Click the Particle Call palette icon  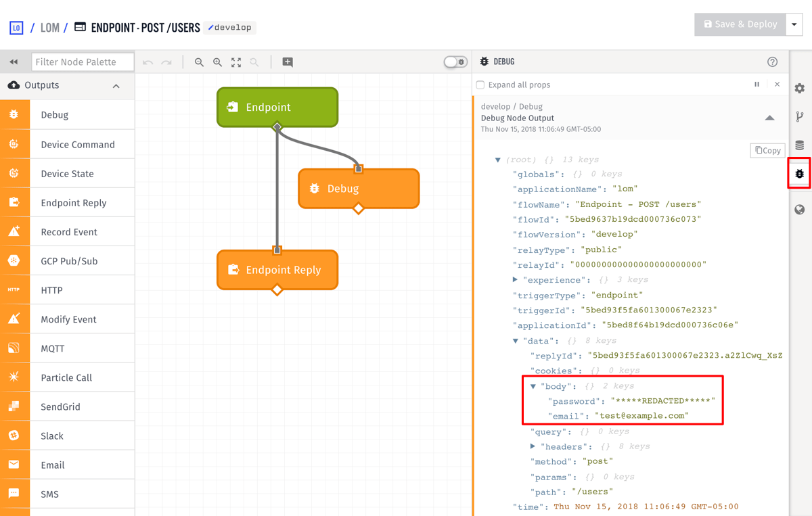pos(14,377)
